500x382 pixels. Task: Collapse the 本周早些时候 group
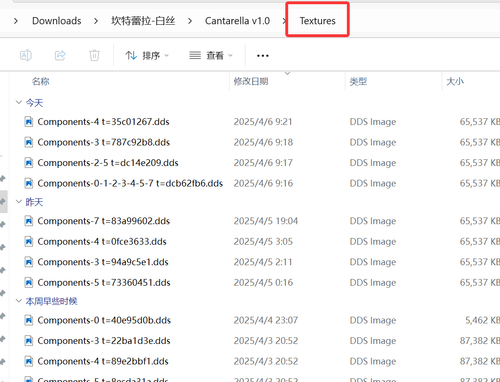point(19,301)
